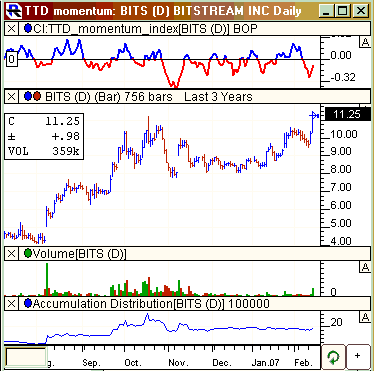
Task: Click the zero line marker box on momentum pane
Action: [x=11, y=60]
